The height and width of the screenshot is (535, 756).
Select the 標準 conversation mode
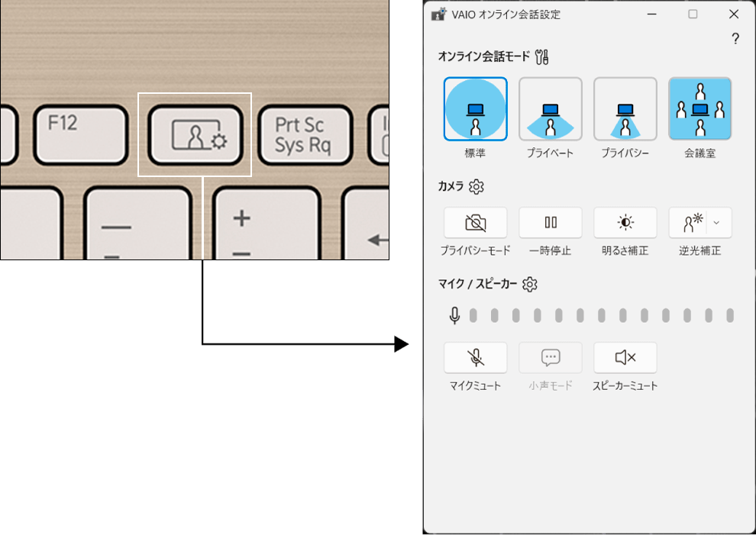point(476,108)
